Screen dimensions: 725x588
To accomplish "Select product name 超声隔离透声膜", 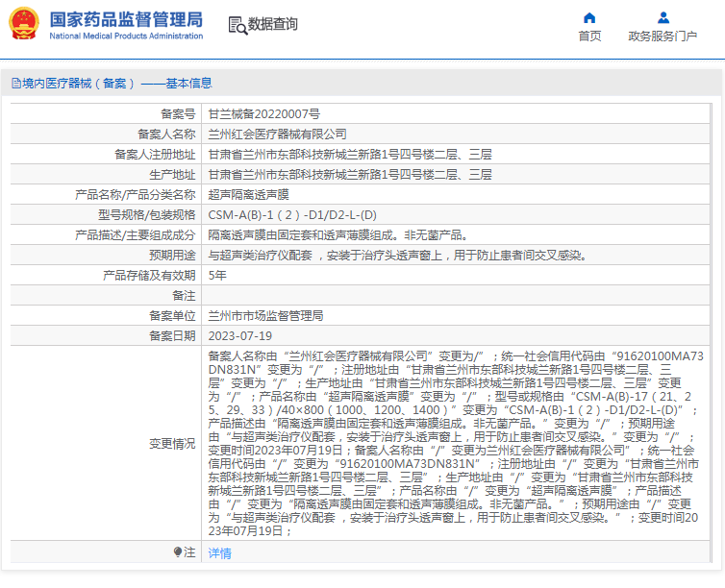I will 248,195.
